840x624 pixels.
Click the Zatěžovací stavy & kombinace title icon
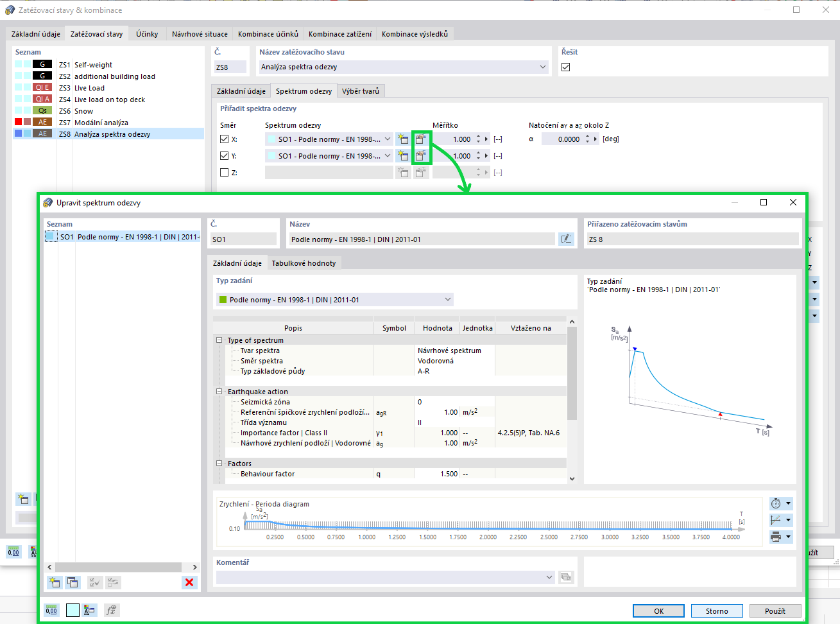click(10, 10)
